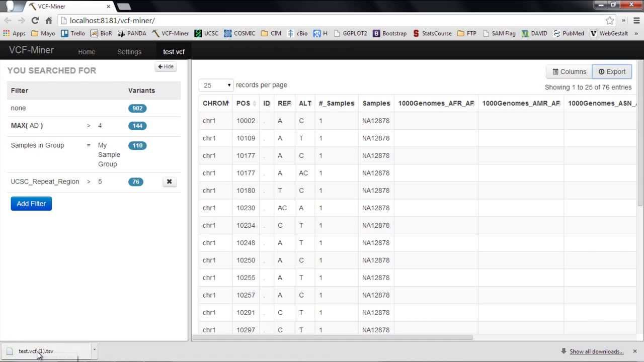Open the DAVID bookmark
644x362 pixels.
(x=534, y=33)
